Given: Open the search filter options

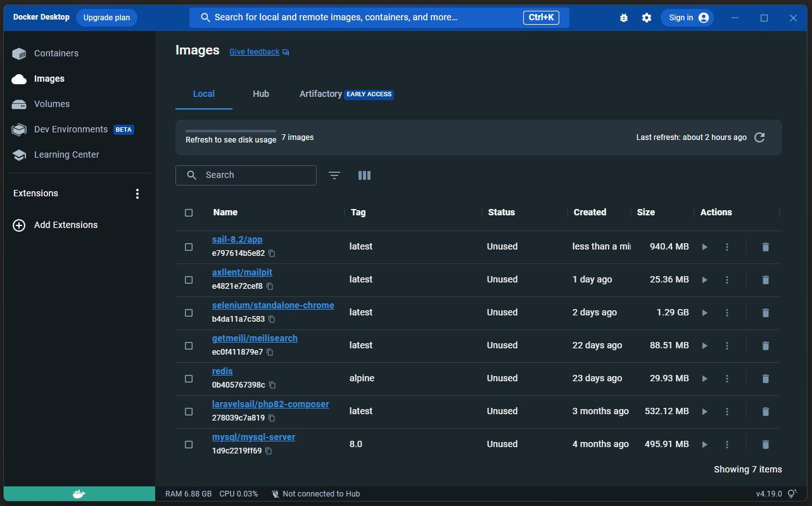Looking at the screenshot, I should pos(334,175).
